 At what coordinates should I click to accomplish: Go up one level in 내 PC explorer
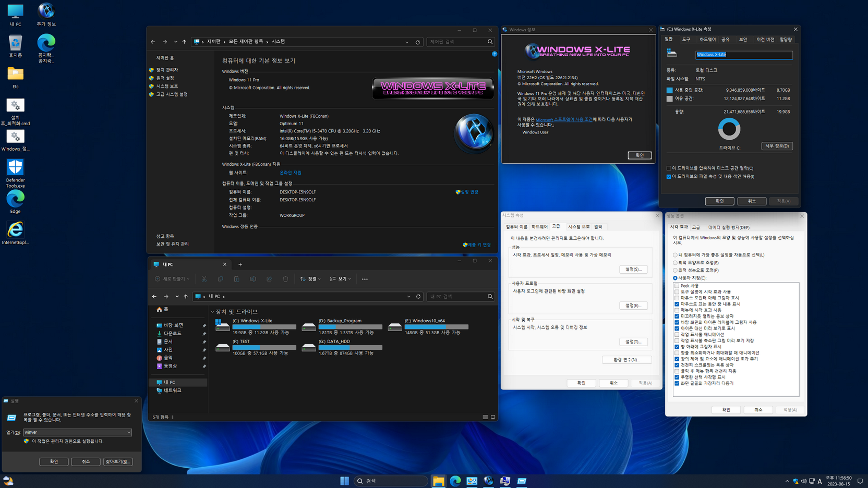[186, 297]
